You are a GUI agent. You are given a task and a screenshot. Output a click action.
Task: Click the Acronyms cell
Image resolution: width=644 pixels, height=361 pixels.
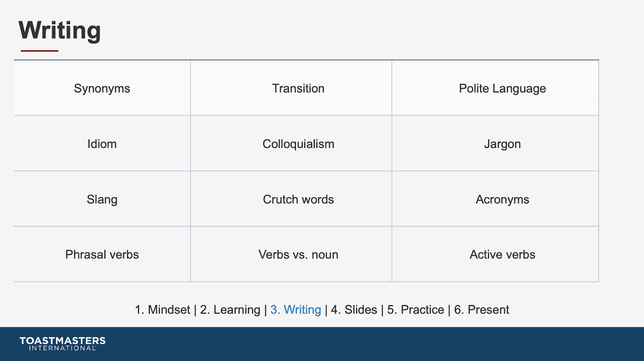click(495, 199)
